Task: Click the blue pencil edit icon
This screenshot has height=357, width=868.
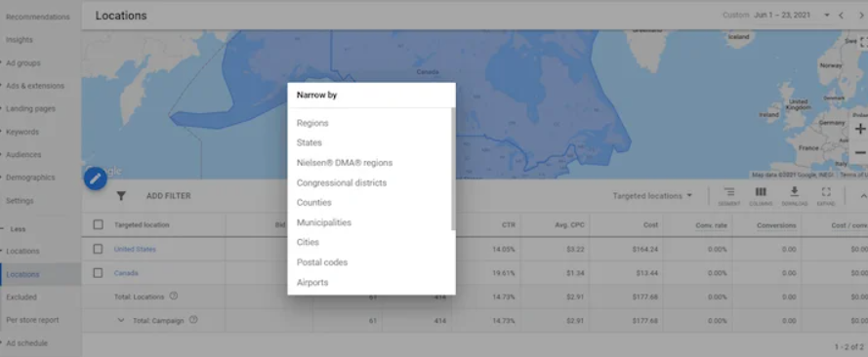Action: click(x=96, y=178)
